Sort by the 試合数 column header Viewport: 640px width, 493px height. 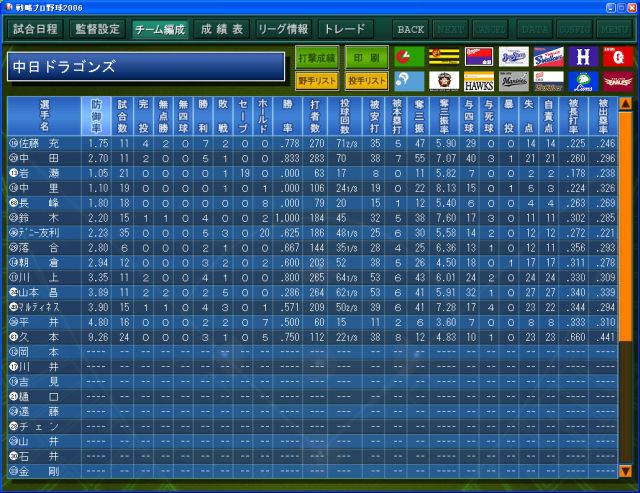[x=123, y=116]
